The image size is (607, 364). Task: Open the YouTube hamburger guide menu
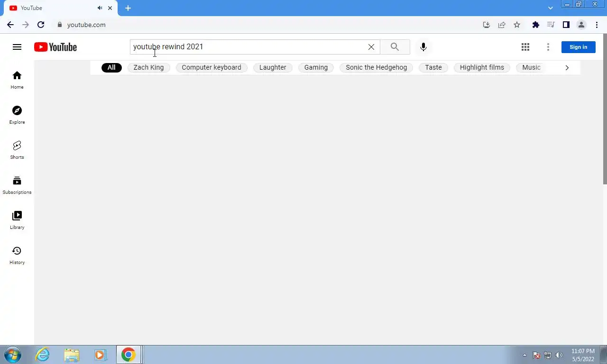coord(17,47)
